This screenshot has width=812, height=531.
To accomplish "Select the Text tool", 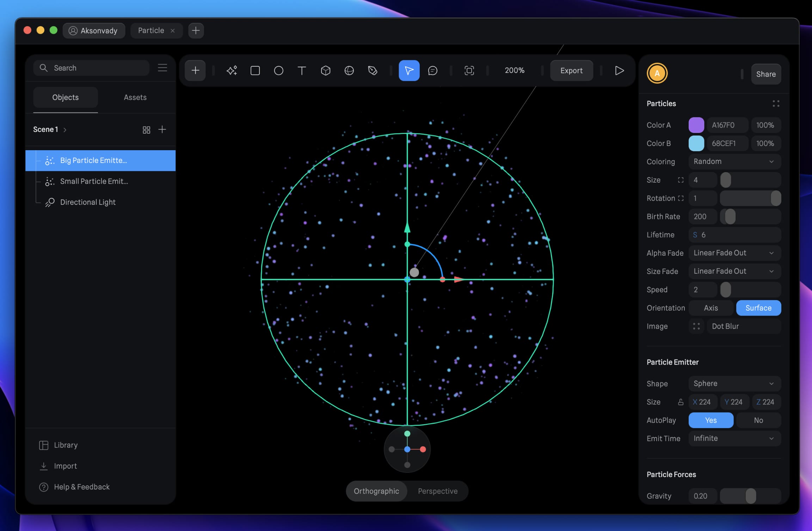I will (302, 70).
